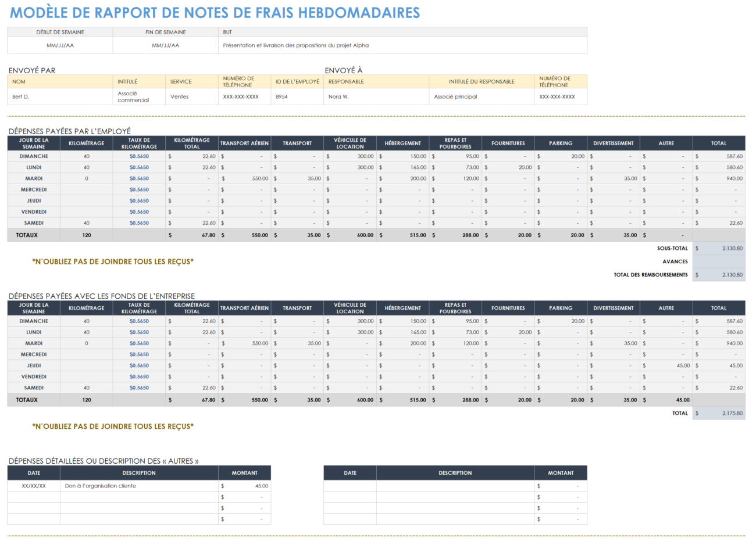756x541 pixels.
Task: Click the TOTAUX row in company funds table
Action: click(33, 400)
